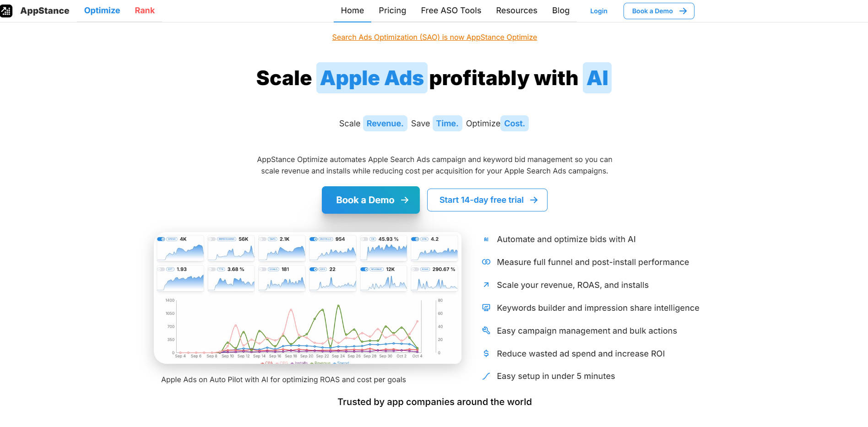Screen dimensions: 868x427
Task: Switch to the Optimize product tab
Action: (102, 11)
